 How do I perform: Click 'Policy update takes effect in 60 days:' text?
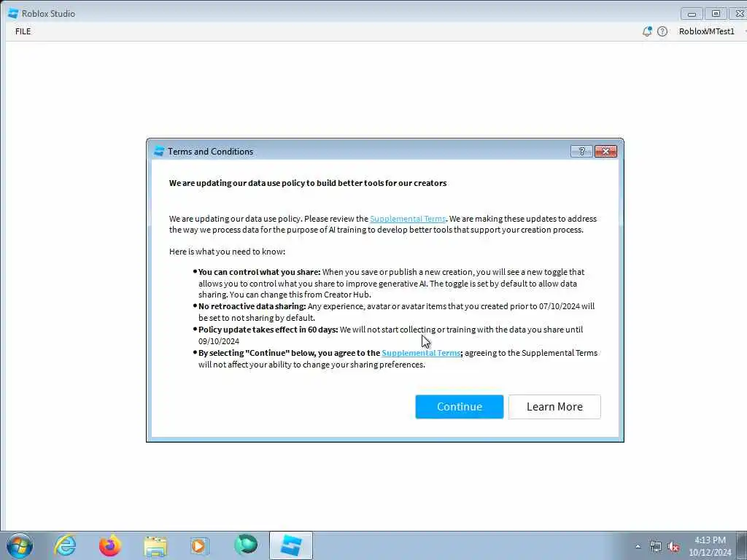pyautogui.click(x=268, y=330)
